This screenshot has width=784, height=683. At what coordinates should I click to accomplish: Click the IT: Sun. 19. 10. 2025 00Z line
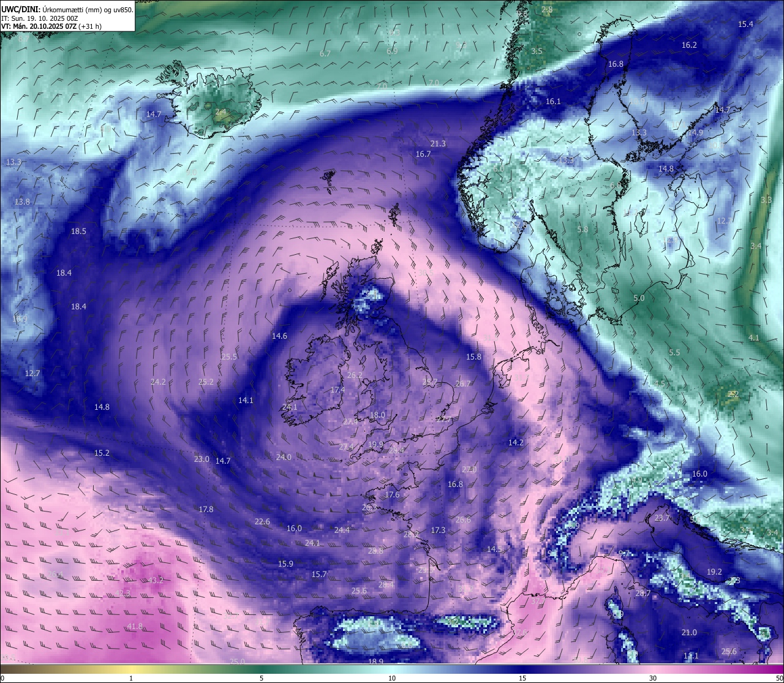(x=40, y=18)
